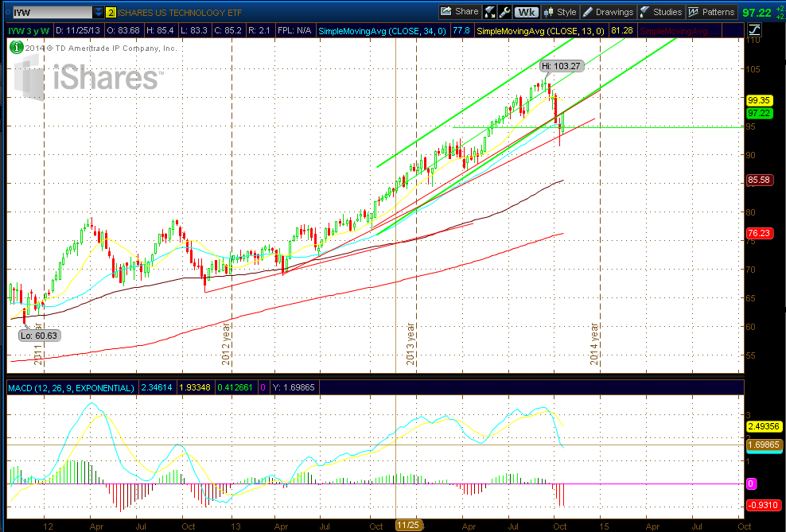Click the Hi: 103.27 price bubble
The image size is (786, 532).
click(562, 66)
